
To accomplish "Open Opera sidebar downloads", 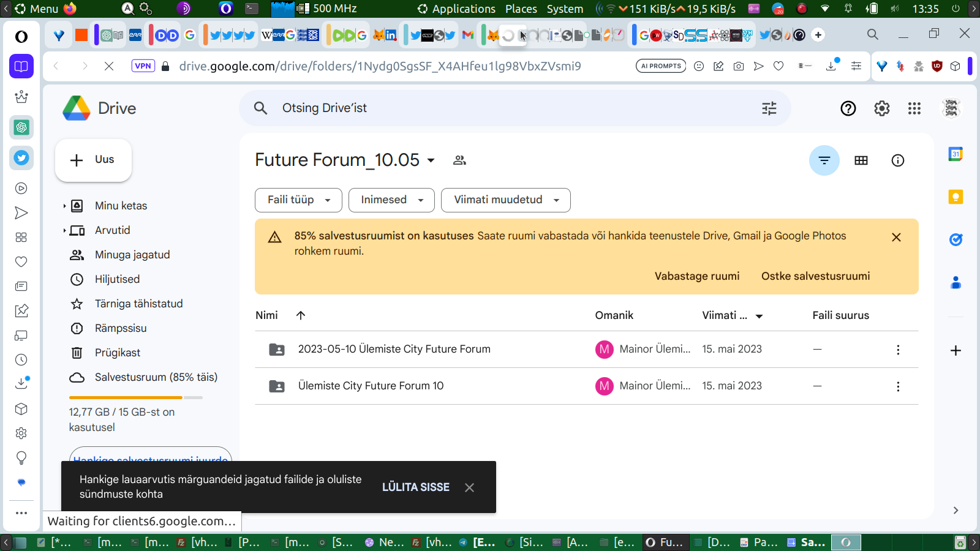I will 21,384.
